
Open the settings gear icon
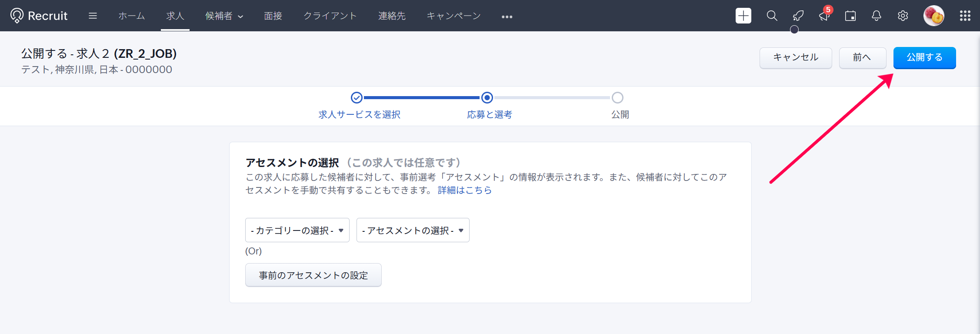[x=903, y=16]
